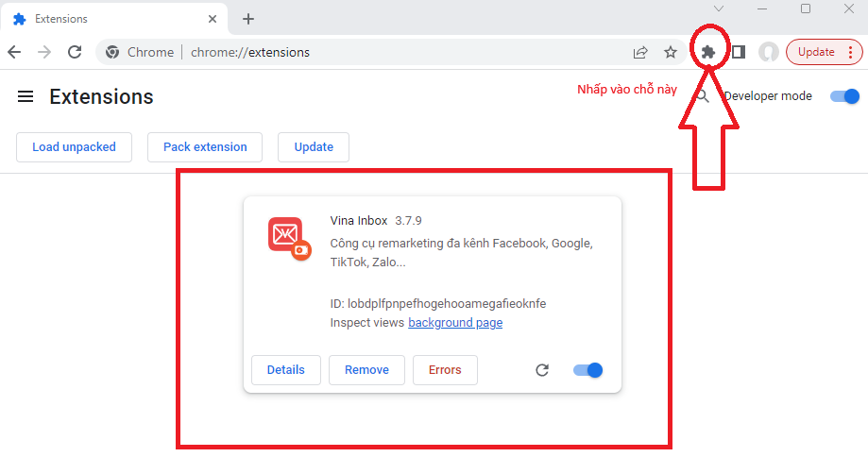Disable the Vina Inbox extension toggle
868x474 pixels.
[587, 370]
